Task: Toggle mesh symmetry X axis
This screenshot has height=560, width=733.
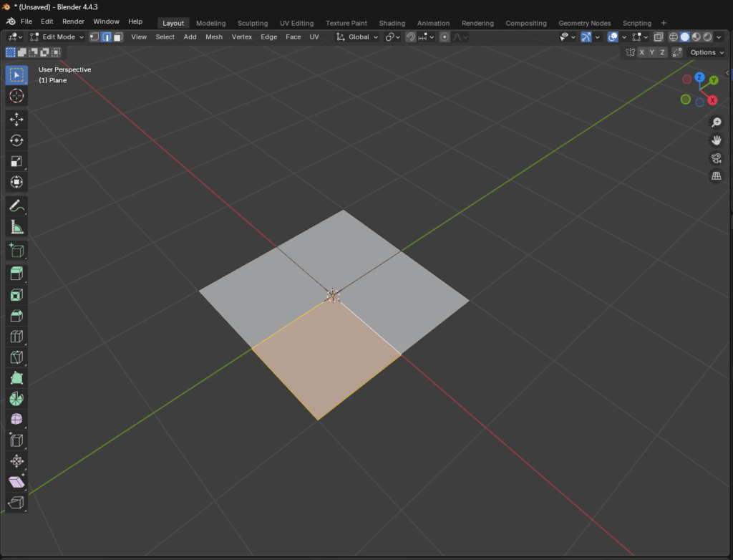Action: (x=641, y=52)
